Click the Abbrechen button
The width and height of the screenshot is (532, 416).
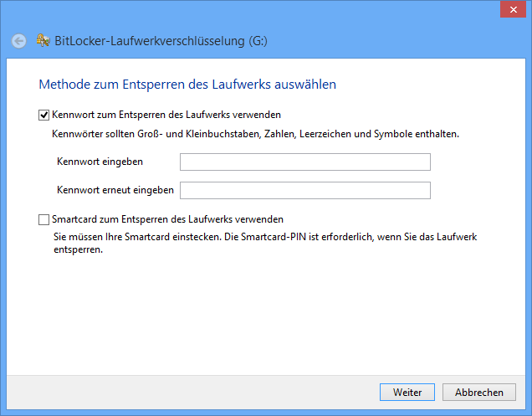pyautogui.click(x=479, y=393)
